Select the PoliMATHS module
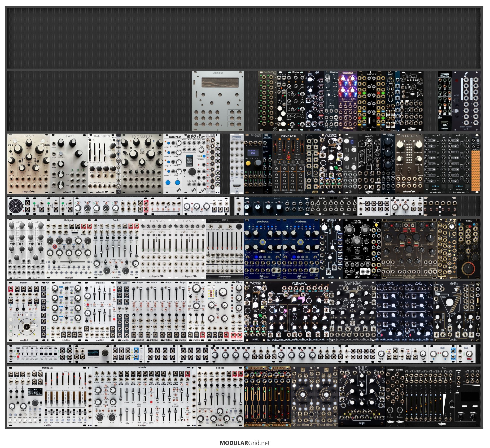 pos(352,311)
